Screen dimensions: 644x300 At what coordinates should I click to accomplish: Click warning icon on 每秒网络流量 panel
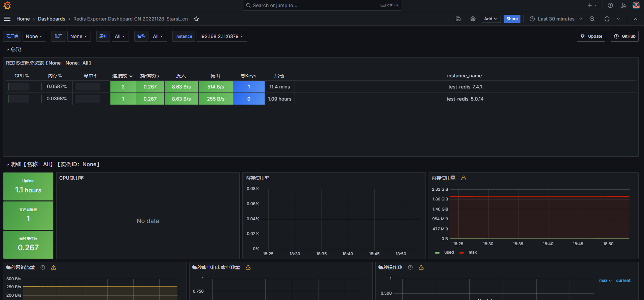[x=54, y=267]
